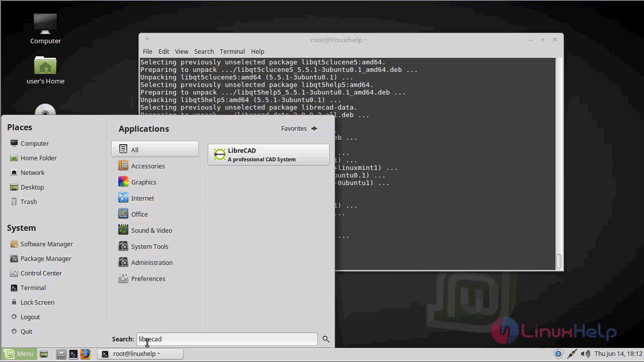The width and height of the screenshot is (644, 362).
Task: Click the root@linuxhelp taskbar window button
Action: click(140, 354)
